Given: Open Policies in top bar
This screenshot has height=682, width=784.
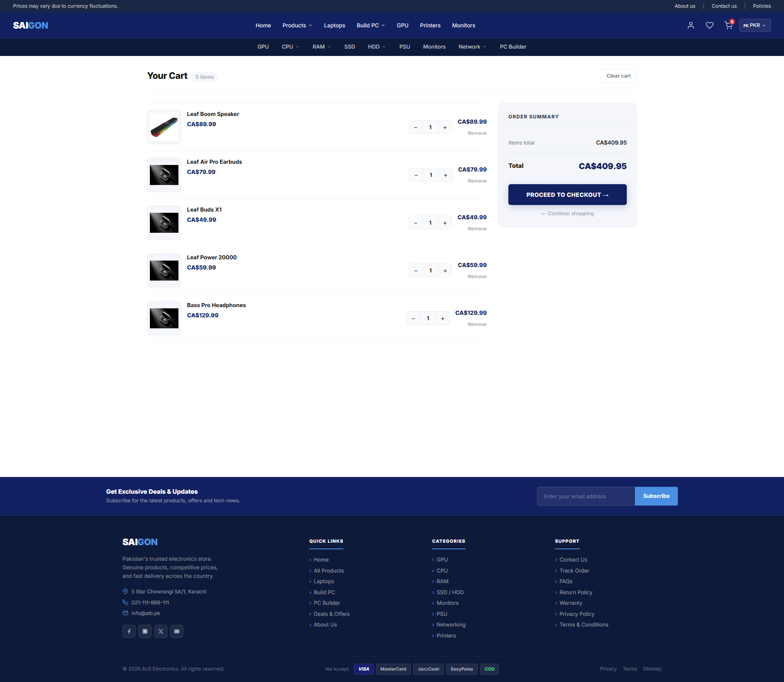Looking at the screenshot, I should coord(762,6).
